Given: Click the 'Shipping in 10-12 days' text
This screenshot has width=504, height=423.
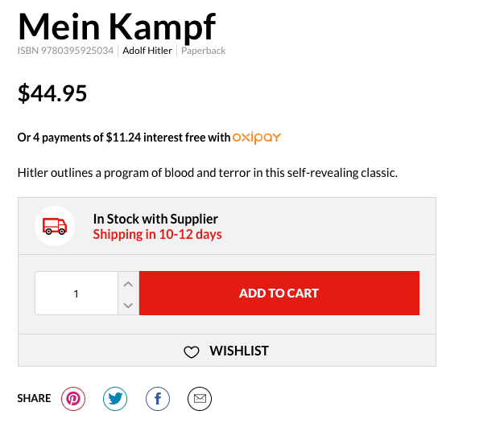Looking at the screenshot, I should [x=157, y=235].
